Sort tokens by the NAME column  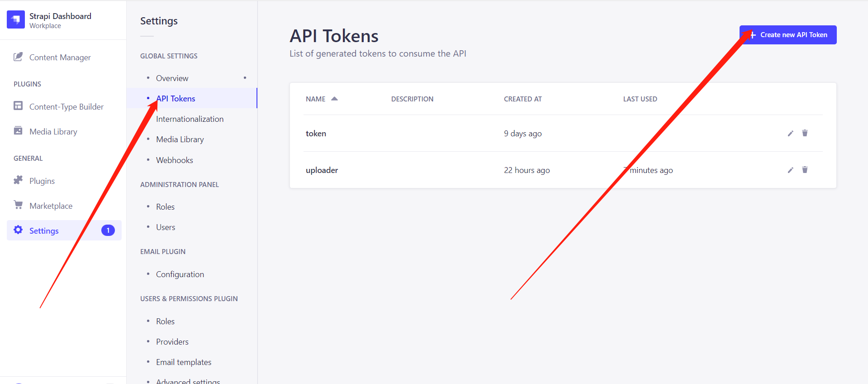[x=321, y=99]
